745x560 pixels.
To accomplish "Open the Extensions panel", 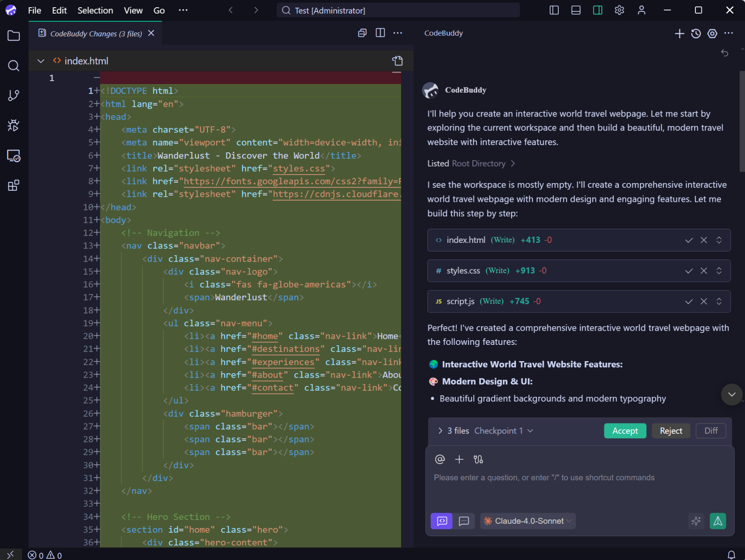I will pos(13,185).
